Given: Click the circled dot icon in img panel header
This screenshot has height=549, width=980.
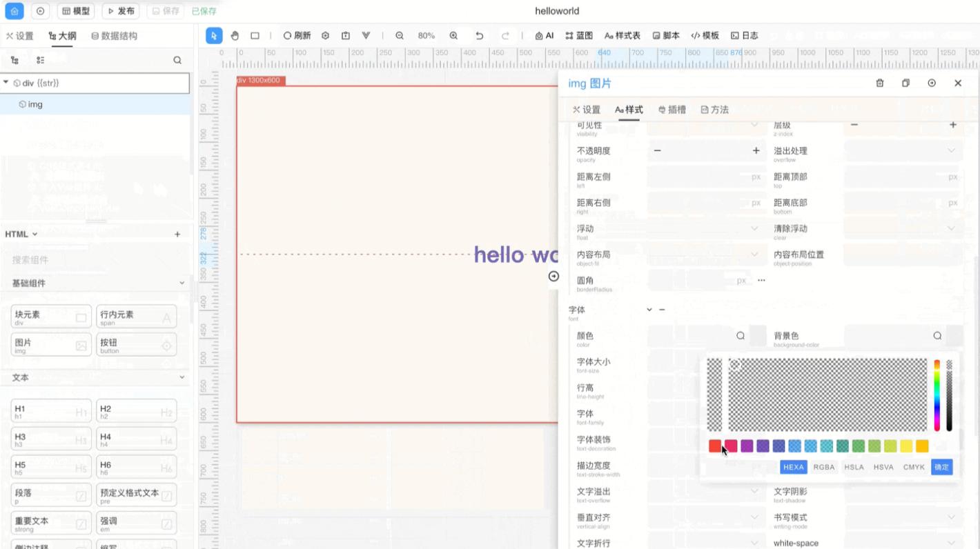Looking at the screenshot, I should (x=932, y=83).
